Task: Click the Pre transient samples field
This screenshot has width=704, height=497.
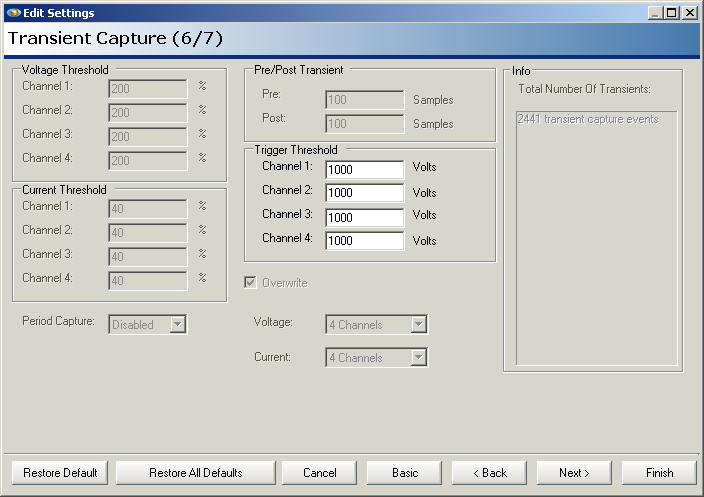Action: [364, 100]
